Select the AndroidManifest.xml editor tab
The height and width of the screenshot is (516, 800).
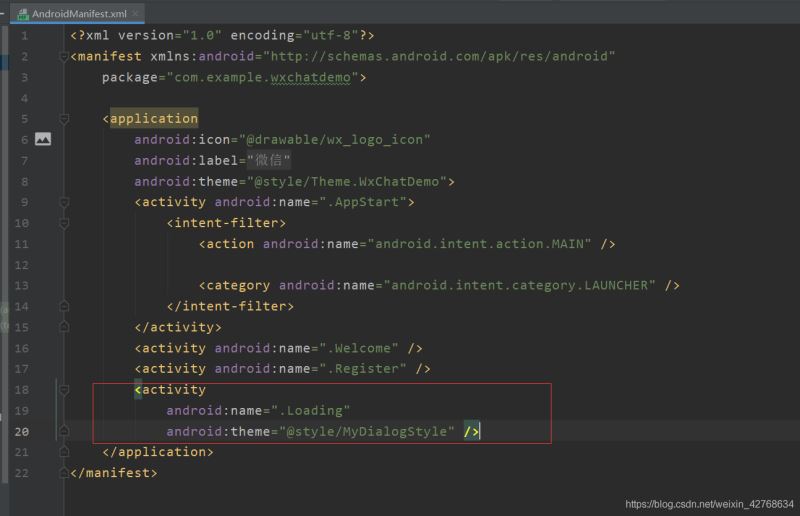pos(78,14)
